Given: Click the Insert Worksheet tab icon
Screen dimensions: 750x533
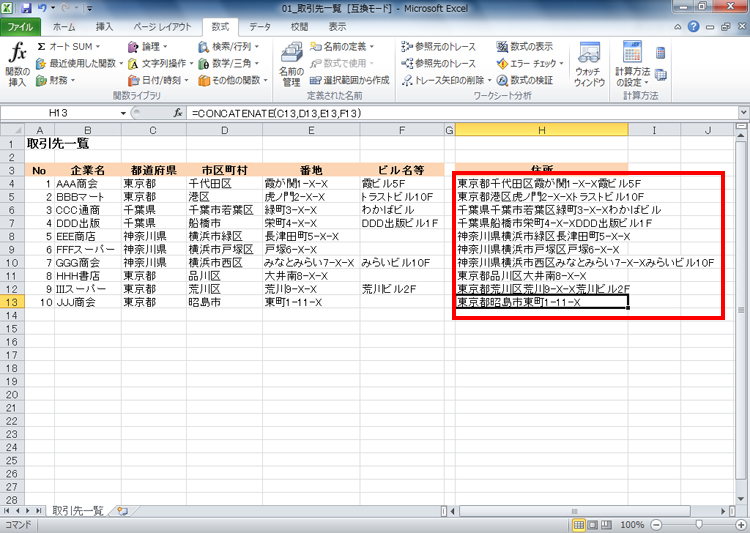Looking at the screenshot, I should coord(122,511).
